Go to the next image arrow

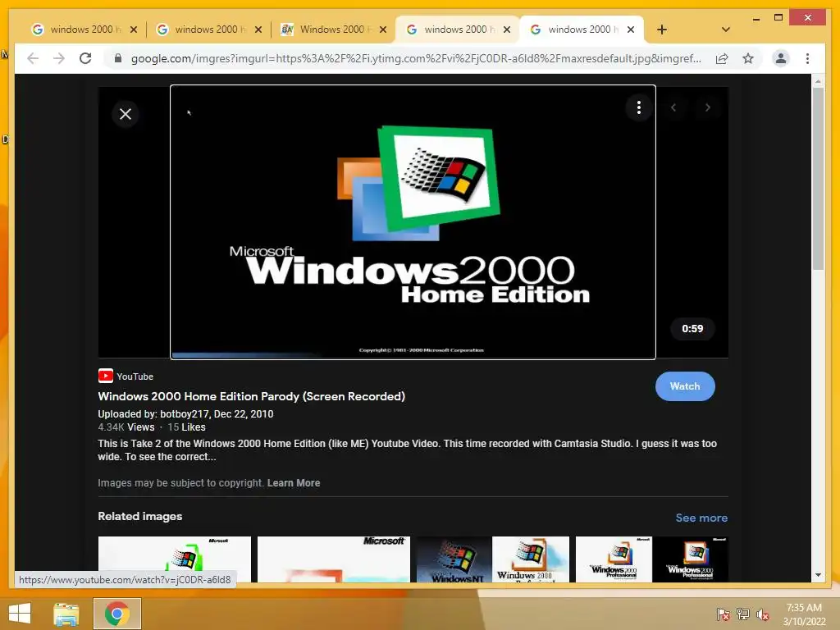708,107
